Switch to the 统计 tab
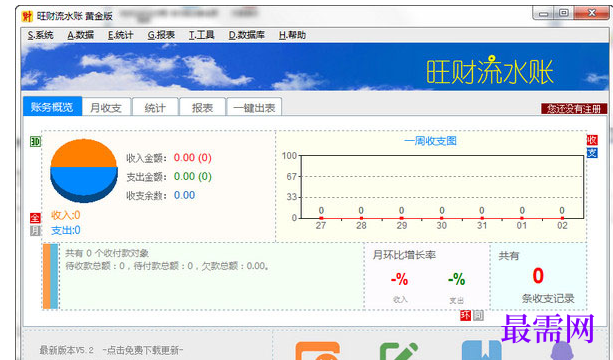The width and height of the screenshot is (613, 360). pos(155,107)
